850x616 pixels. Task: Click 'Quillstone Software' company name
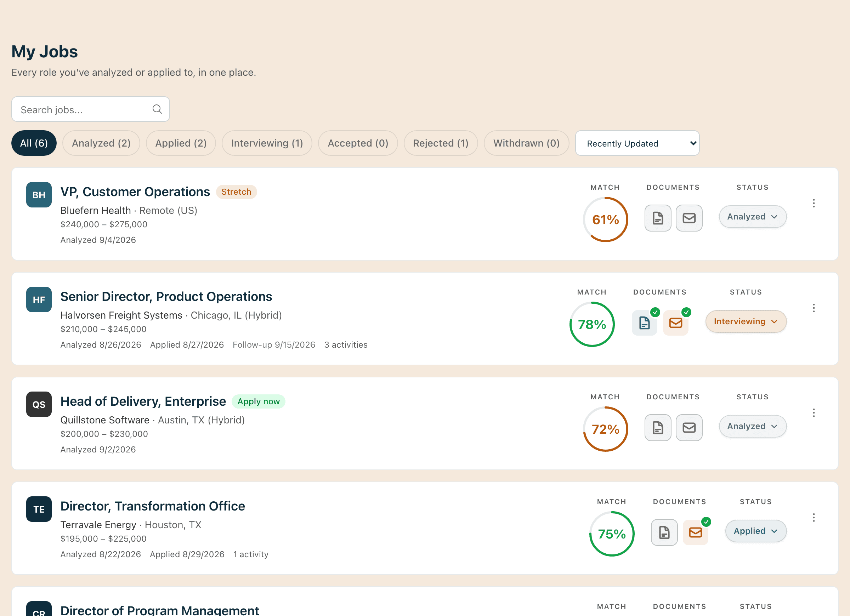105,420
